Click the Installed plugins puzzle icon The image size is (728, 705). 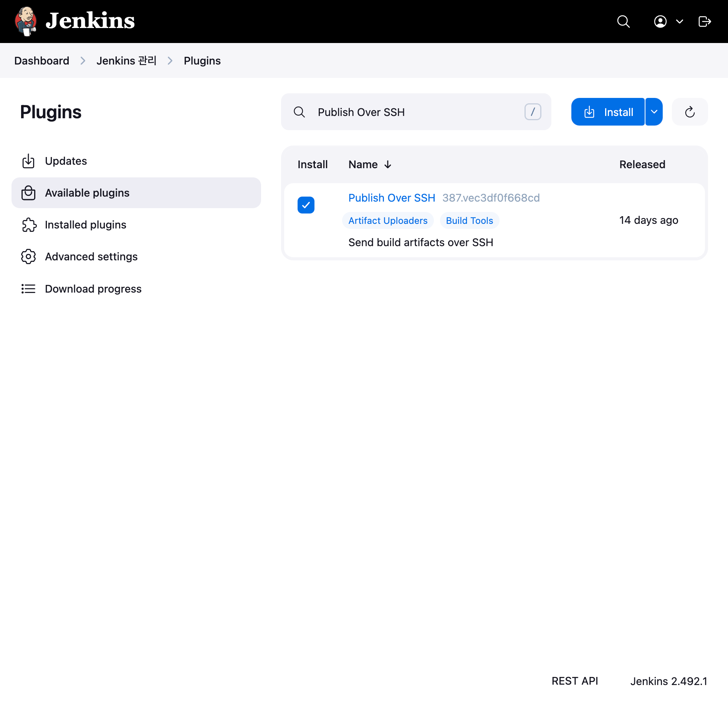(x=29, y=225)
